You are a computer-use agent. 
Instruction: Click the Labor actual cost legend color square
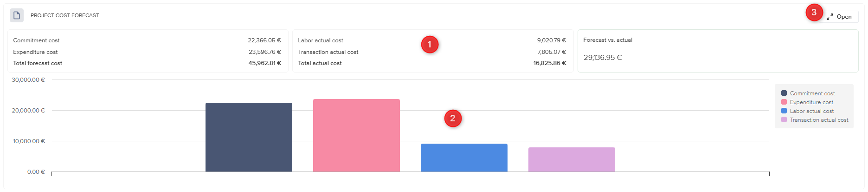[784, 111]
